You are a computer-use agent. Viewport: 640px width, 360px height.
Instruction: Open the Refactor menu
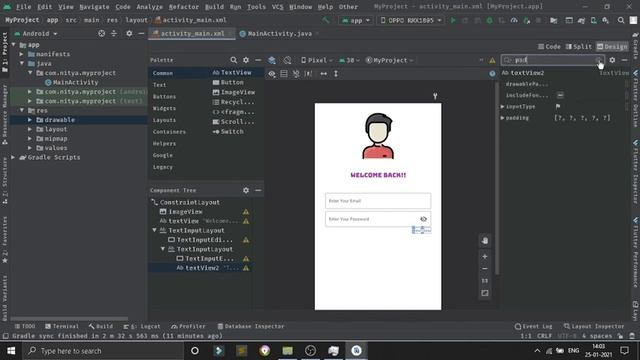point(184,7)
